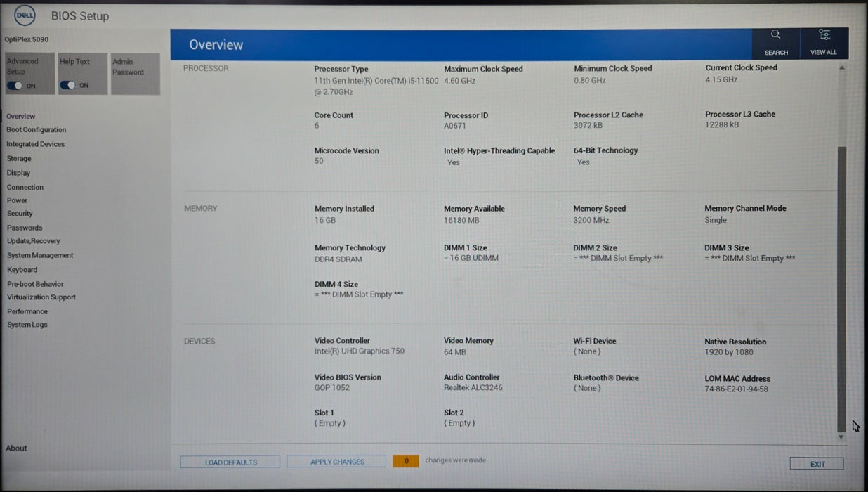
Task: Click the DIMM 1 Size 16 GB UDIMM value
Action: tap(471, 259)
